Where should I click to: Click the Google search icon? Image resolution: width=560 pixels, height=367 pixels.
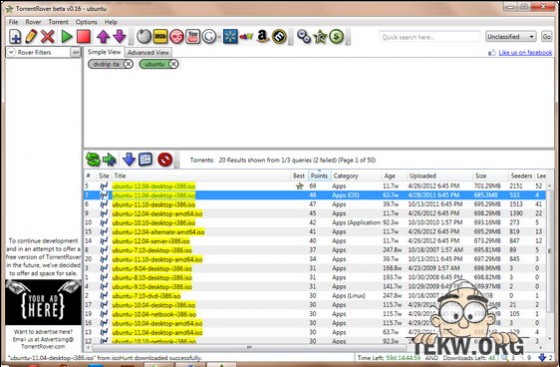209,36
